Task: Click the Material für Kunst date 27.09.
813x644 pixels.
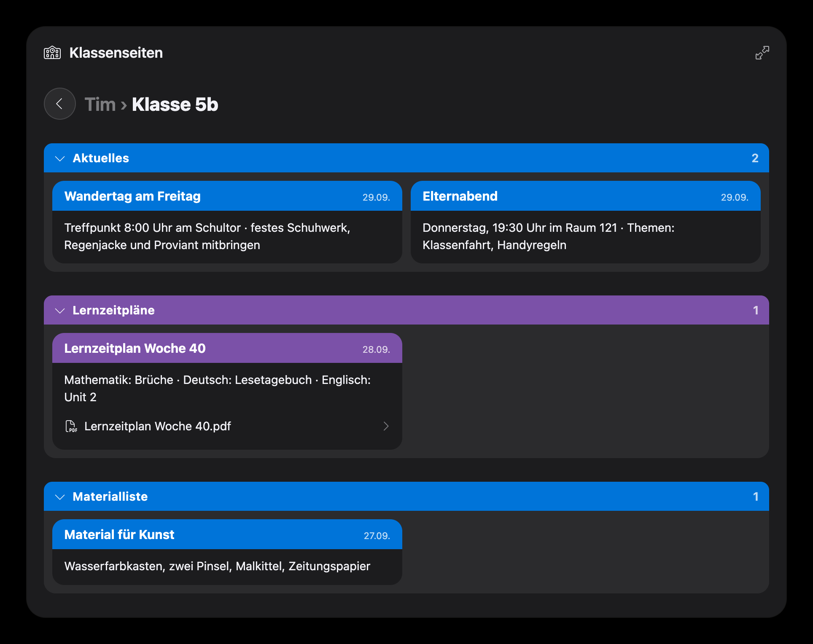Action: coord(377,536)
